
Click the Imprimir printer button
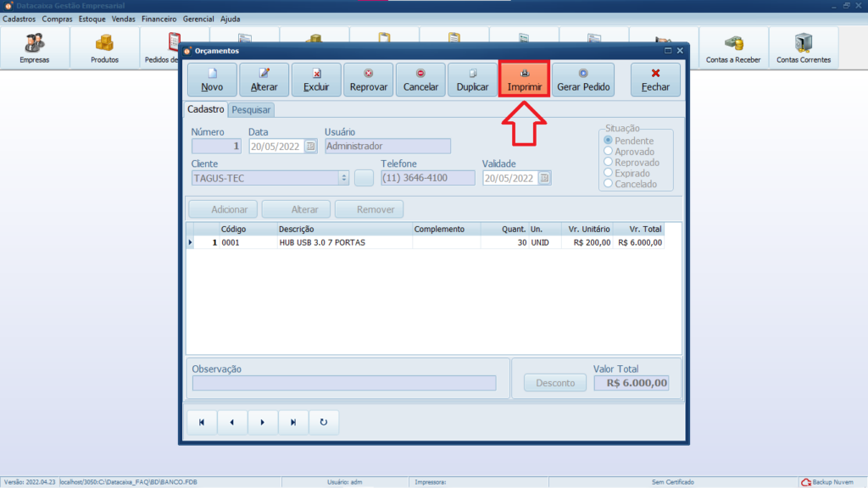(524, 80)
